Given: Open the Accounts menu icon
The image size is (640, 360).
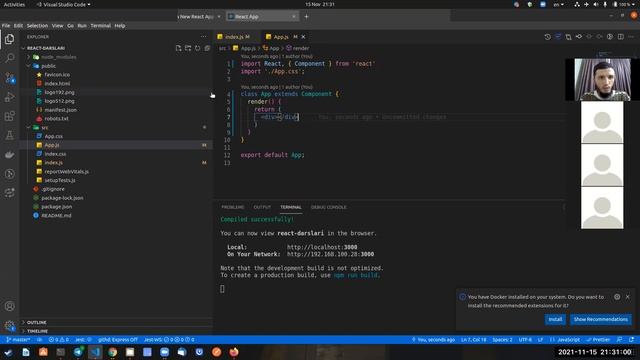Looking at the screenshot, I should point(9,306).
